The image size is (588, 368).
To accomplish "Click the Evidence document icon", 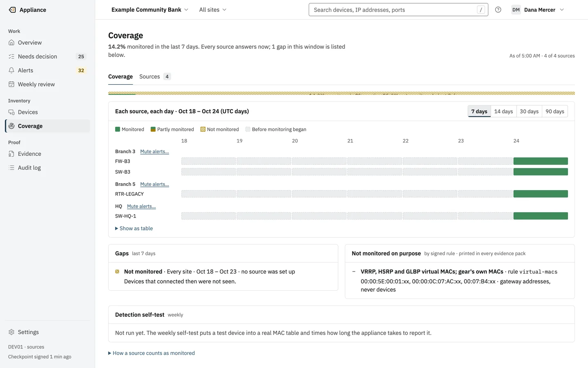I will 11,154.
